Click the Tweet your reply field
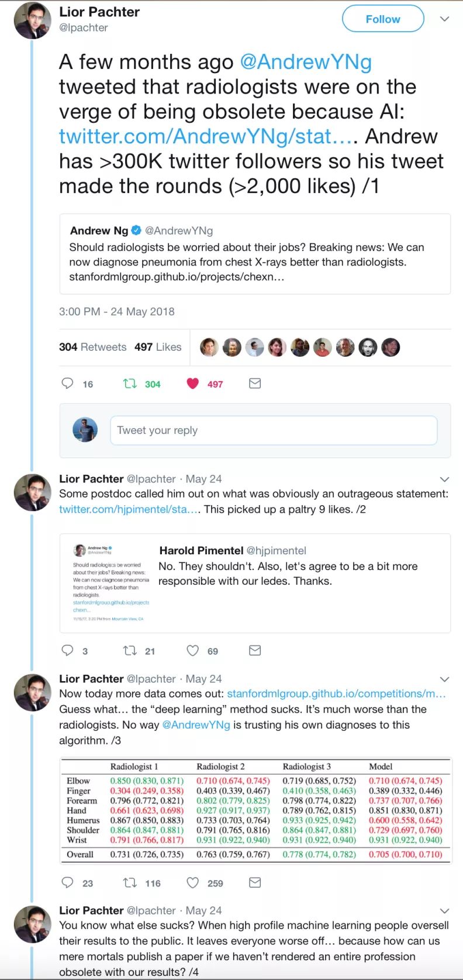 [274, 430]
